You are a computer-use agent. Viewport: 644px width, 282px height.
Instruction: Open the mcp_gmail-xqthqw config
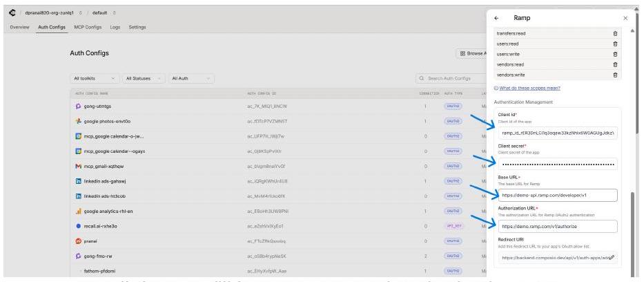coord(104,166)
